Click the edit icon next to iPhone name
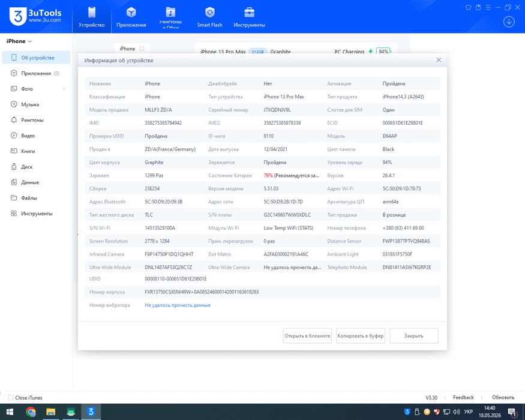This screenshot has width=525, height=420. pos(142,49)
